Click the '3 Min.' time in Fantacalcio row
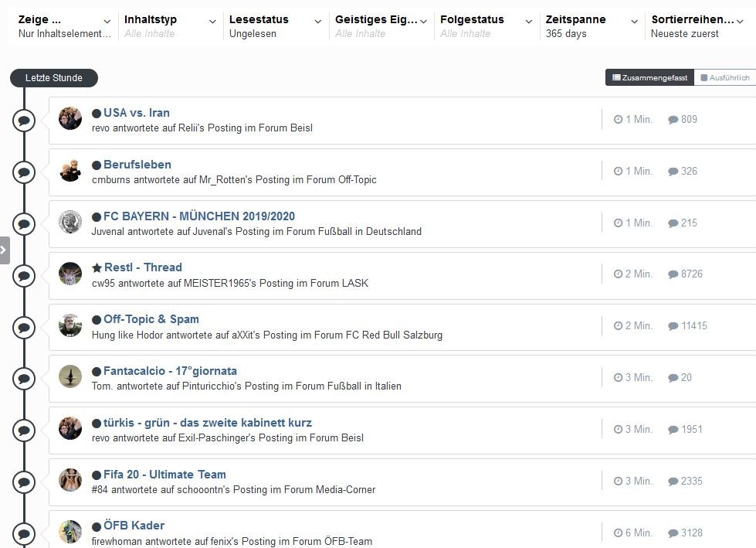The image size is (756, 548). pyautogui.click(x=639, y=378)
